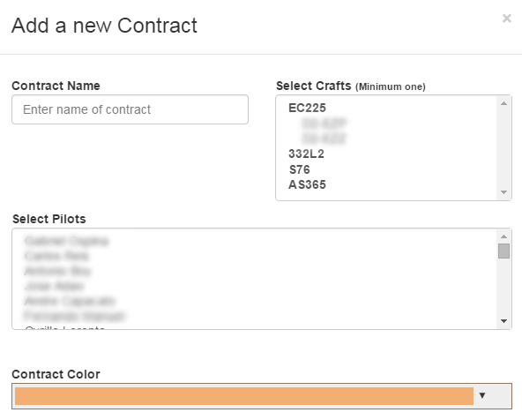522x420 pixels.
Task: Select the second blurred craft under EC225
Action: 324,139
